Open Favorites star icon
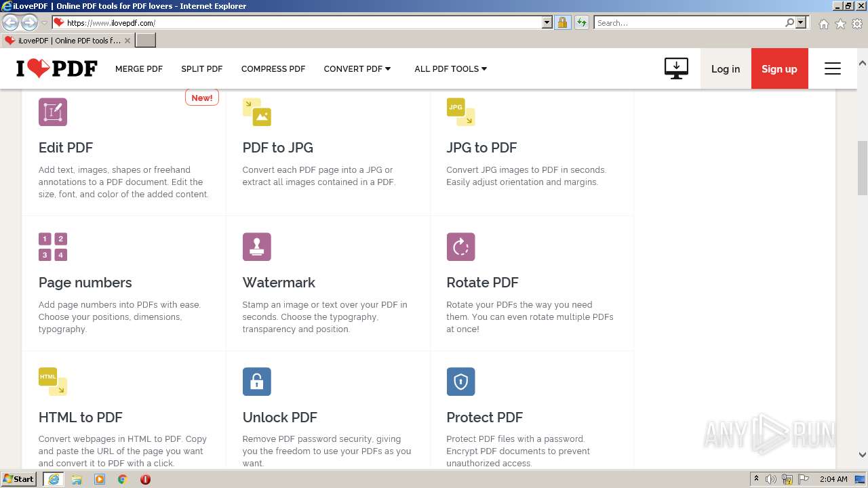 click(x=840, y=24)
